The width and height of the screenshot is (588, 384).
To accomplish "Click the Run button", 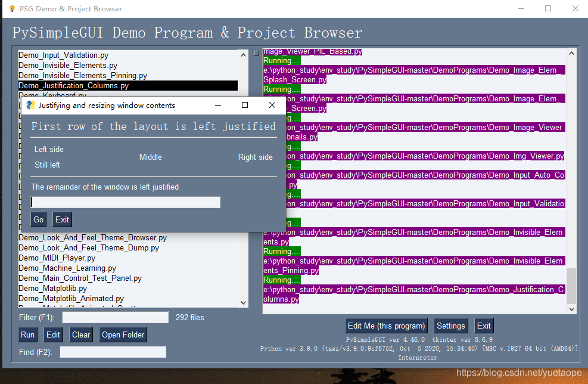I will point(28,335).
